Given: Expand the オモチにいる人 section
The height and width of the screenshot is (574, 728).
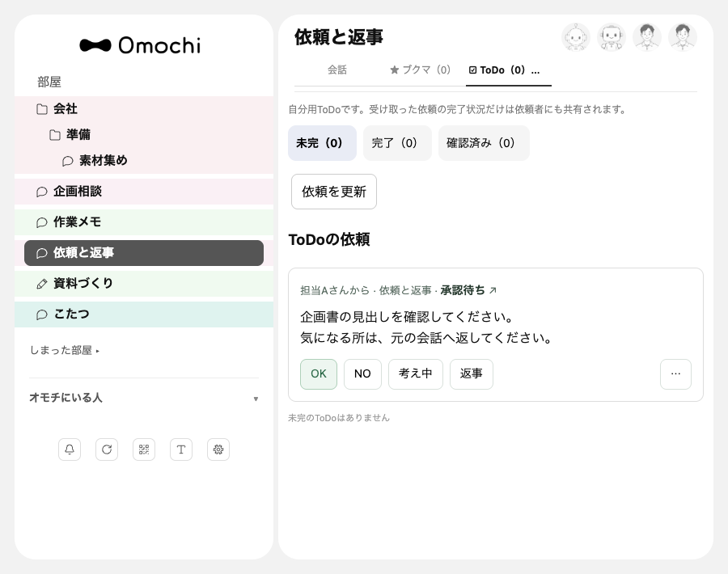Looking at the screenshot, I should click(144, 398).
